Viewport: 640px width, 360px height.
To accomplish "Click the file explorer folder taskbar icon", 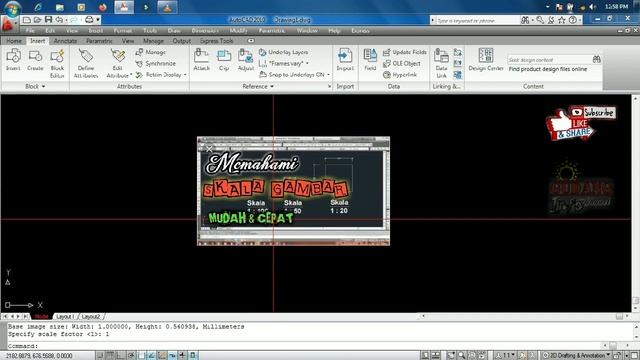I will click(x=60, y=7).
